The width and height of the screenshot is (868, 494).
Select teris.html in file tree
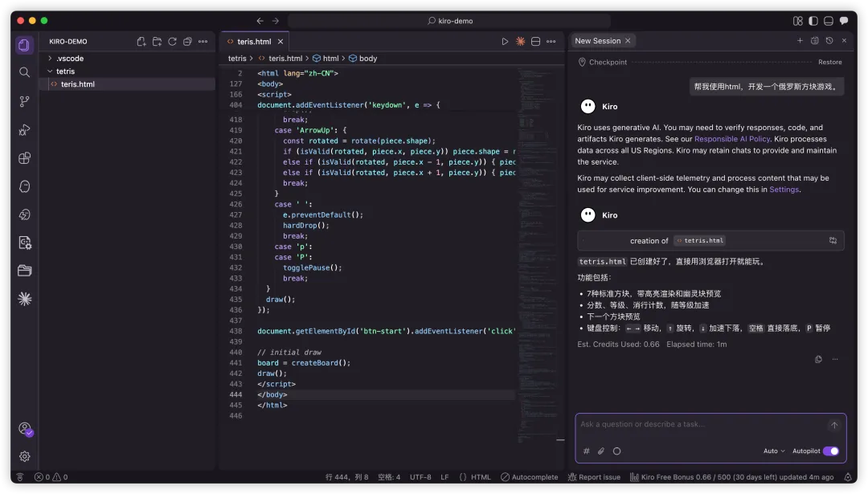tap(127, 84)
